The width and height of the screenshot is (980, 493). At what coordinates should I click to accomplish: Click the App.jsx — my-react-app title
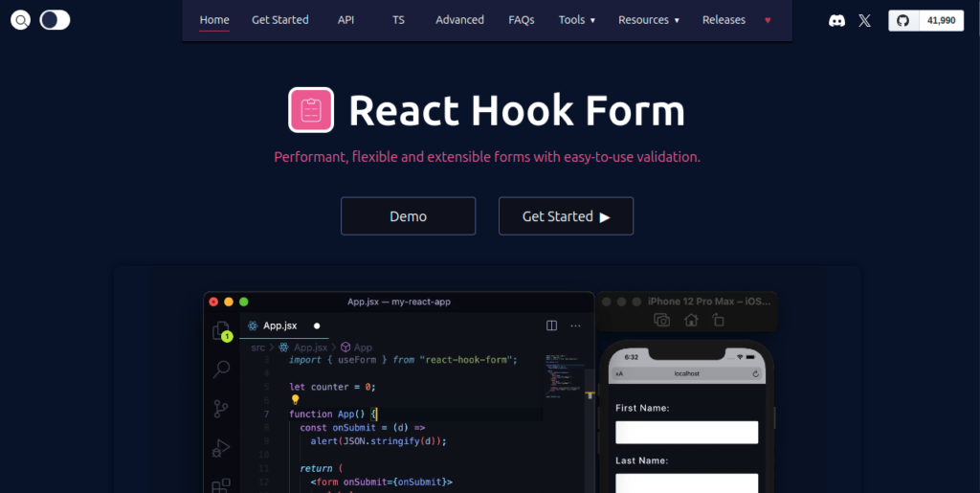pyautogui.click(x=399, y=302)
